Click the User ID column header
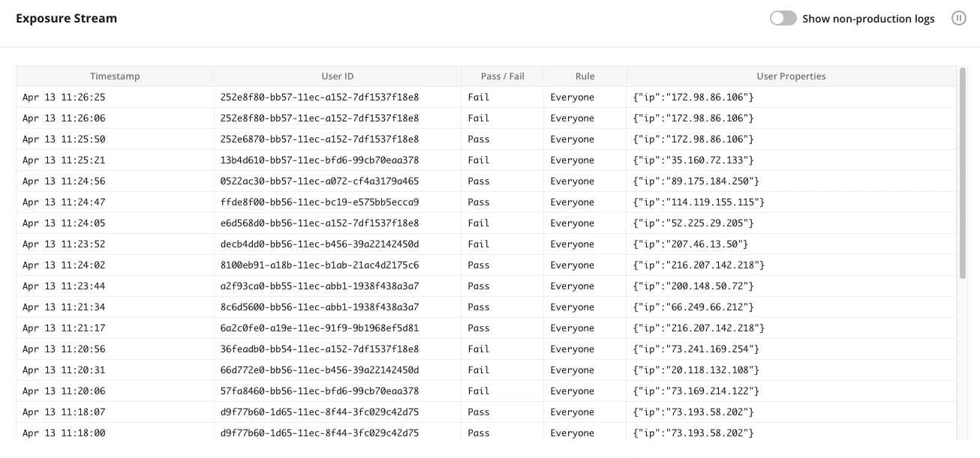 click(338, 76)
